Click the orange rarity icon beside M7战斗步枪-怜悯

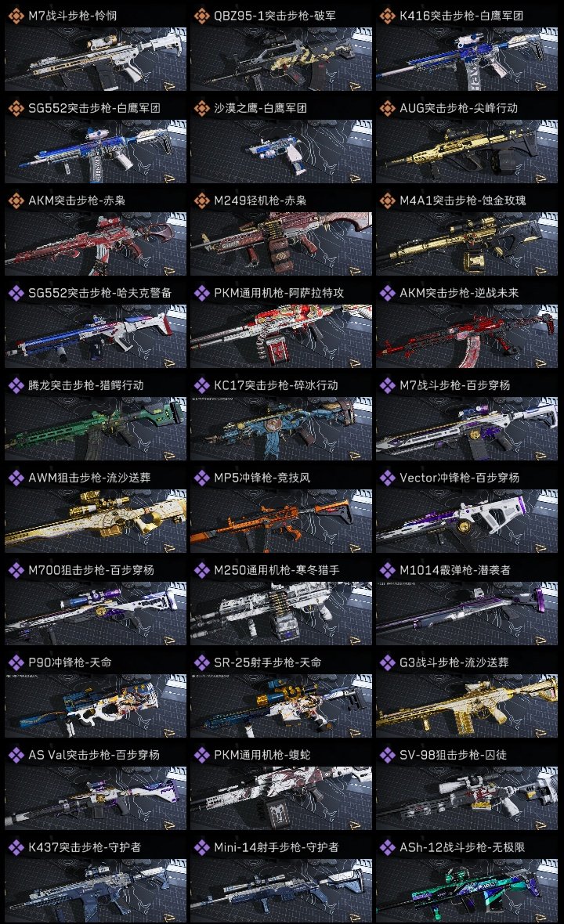16,16
